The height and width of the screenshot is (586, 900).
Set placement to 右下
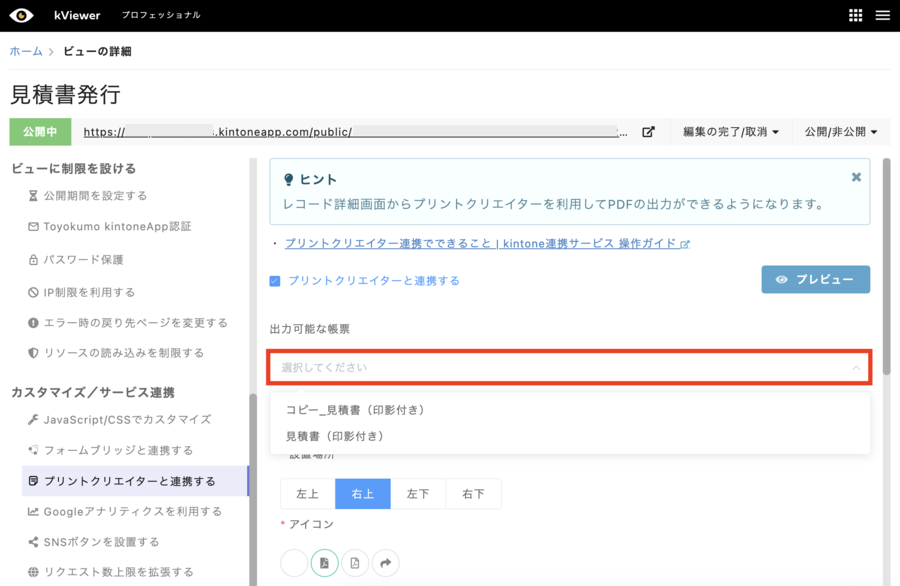tap(473, 494)
